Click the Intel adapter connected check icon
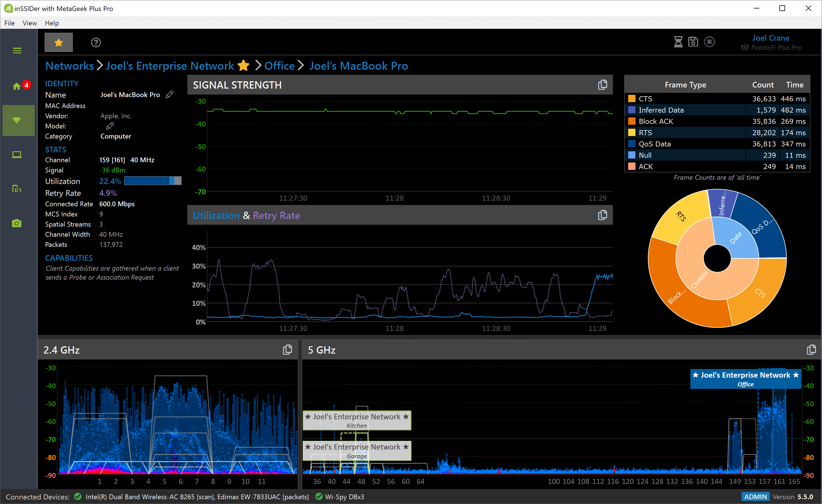This screenshot has height=504, width=822. 78,497
